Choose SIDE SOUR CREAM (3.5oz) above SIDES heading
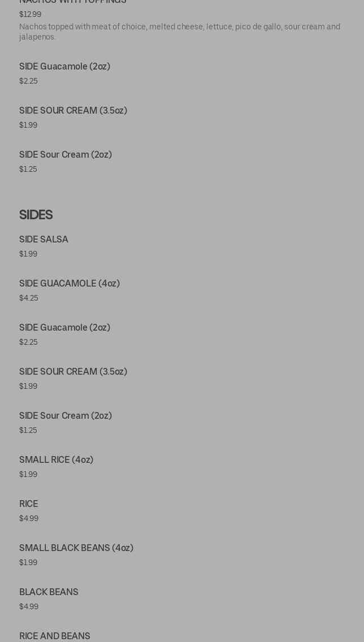This screenshot has height=642, width=364. tap(73, 111)
